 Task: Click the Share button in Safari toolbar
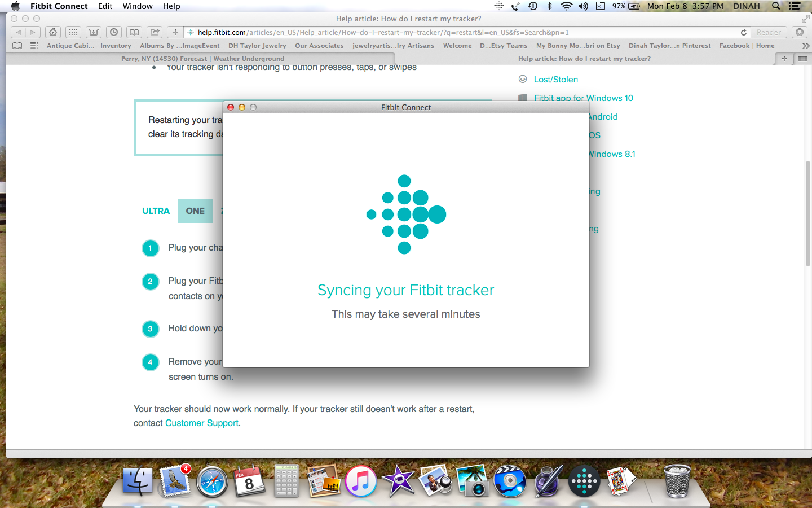tap(155, 32)
